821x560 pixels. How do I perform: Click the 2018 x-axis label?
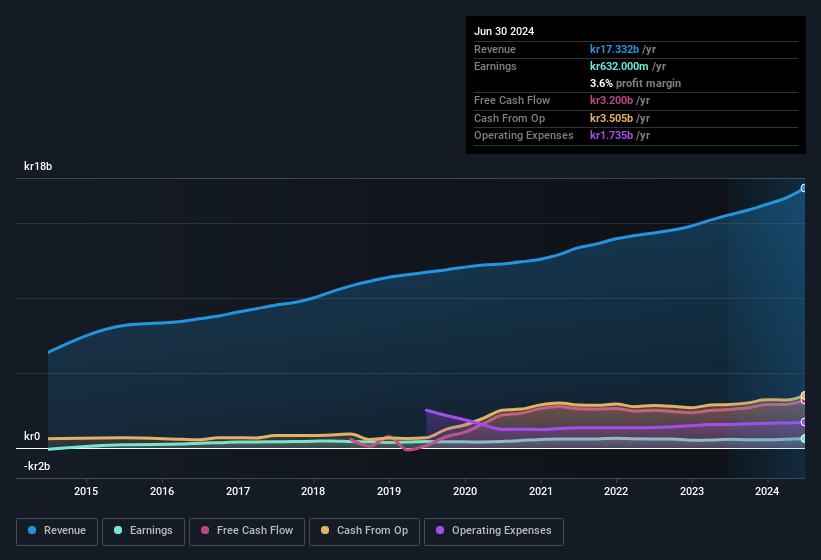click(313, 491)
